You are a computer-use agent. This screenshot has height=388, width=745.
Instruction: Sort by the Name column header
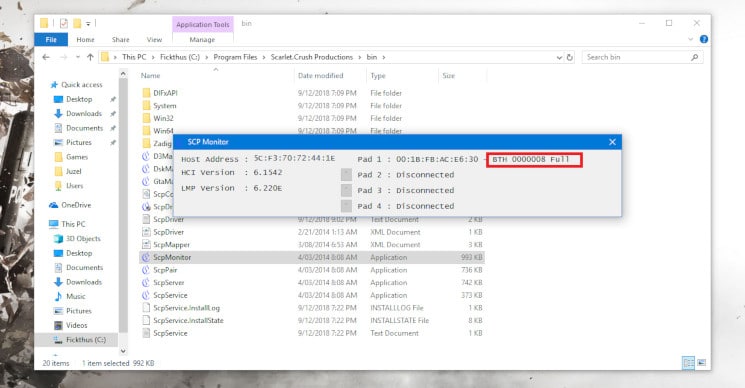[150, 76]
